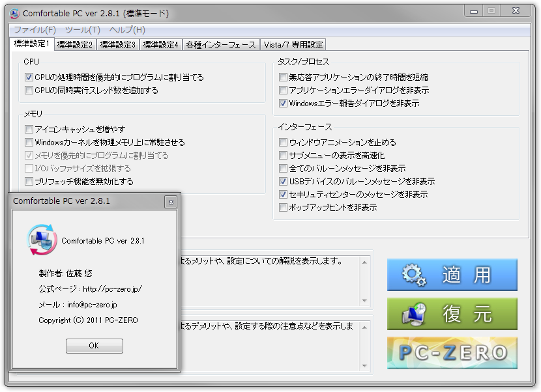The width and height of the screenshot is (541, 392).
Task: Open the ヘルプ(H) menu
Action: pos(127,30)
